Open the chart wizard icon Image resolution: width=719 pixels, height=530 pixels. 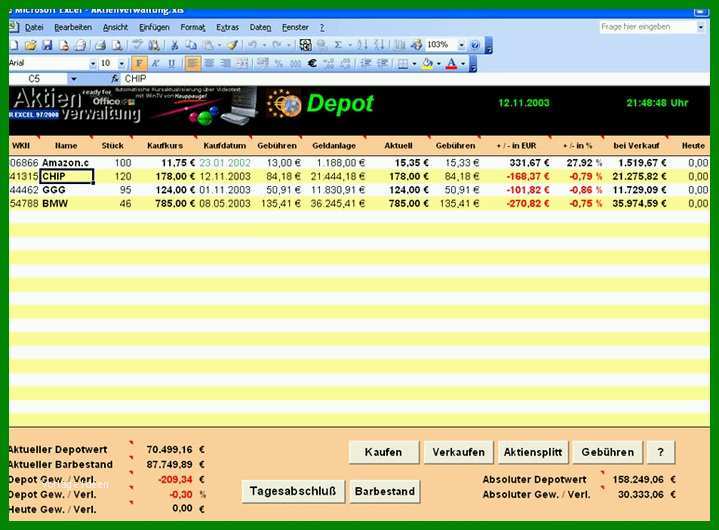pyautogui.click(x=399, y=45)
